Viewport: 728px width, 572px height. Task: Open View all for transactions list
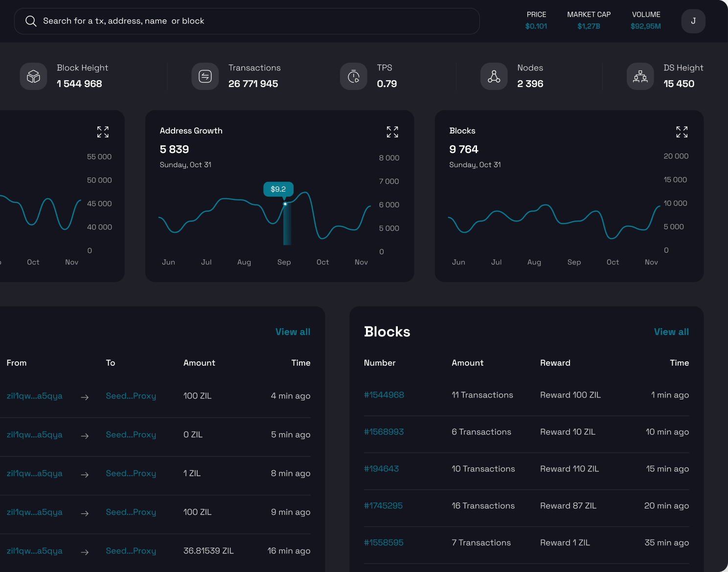[x=293, y=332]
